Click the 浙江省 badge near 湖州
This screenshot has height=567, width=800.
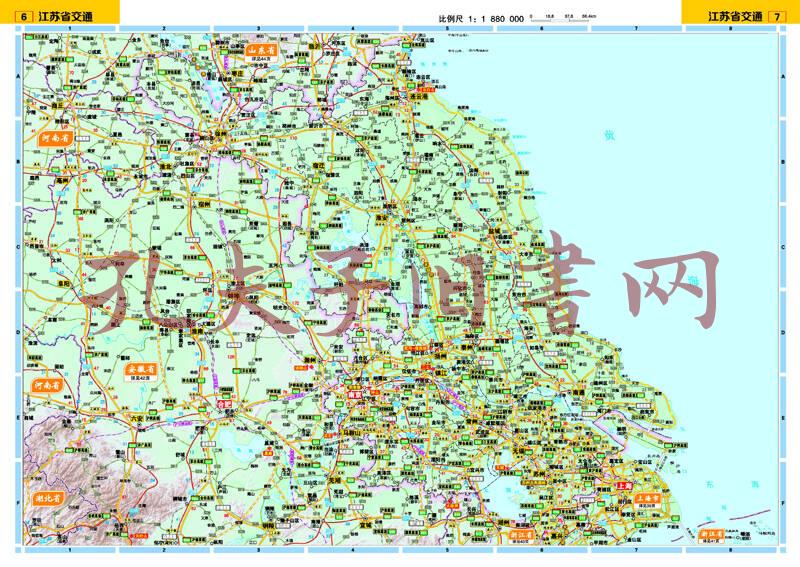(x=522, y=536)
